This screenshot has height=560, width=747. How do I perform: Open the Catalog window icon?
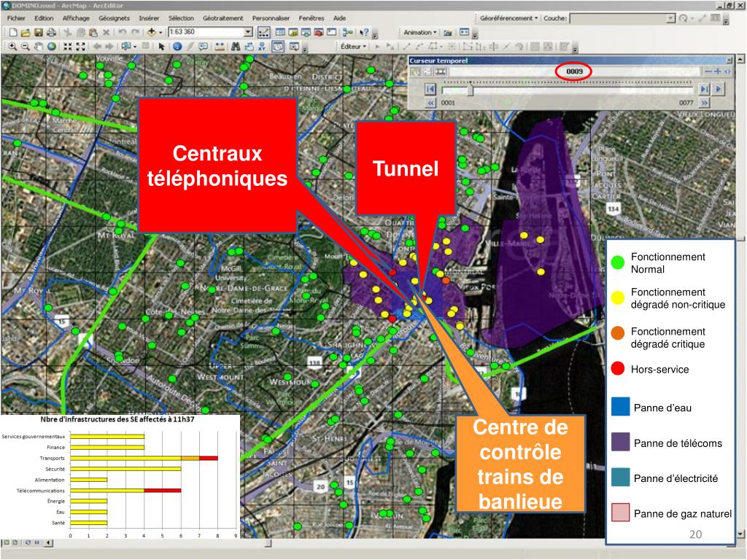pos(293,32)
